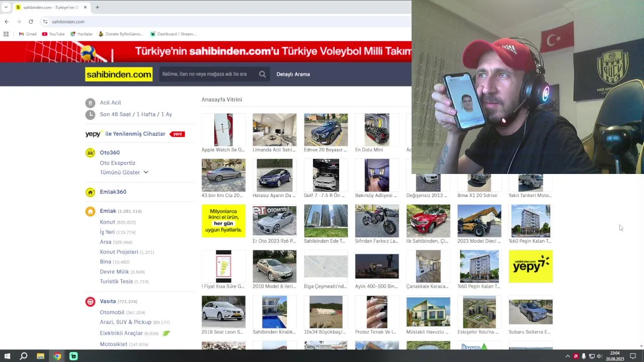644x362 pixels.
Task: Open the 2023 Model Dieci listing
Action: tap(479, 224)
